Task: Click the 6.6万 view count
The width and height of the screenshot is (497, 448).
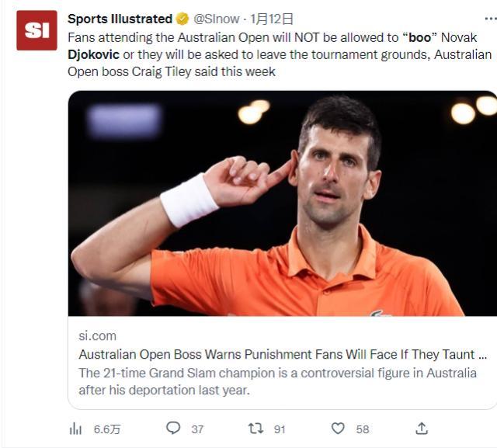Action: [107, 429]
